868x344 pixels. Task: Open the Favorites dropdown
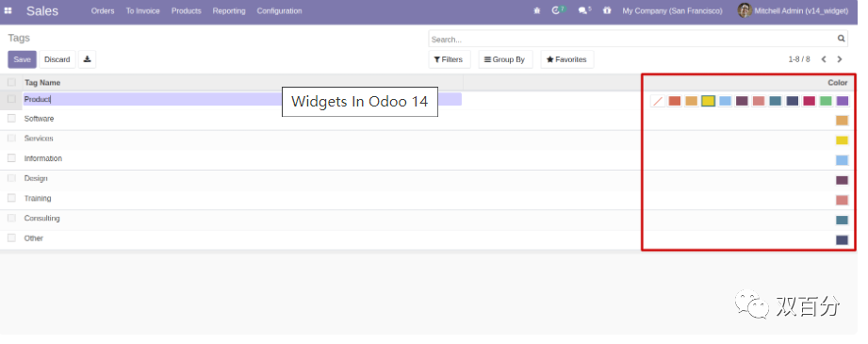click(x=566, y=59)
